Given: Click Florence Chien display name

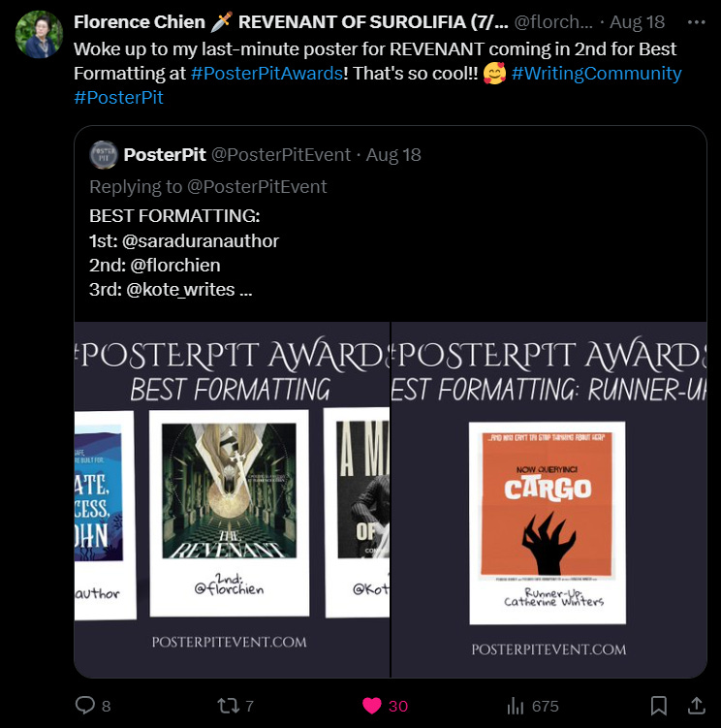Looking at the screenshot, I should click(140, 22).
